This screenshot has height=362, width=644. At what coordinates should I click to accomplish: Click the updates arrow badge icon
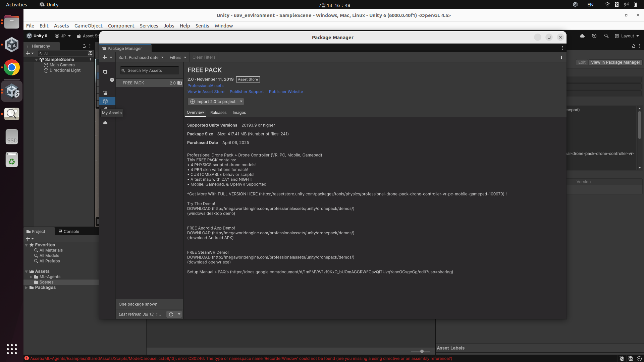[112, 80]
